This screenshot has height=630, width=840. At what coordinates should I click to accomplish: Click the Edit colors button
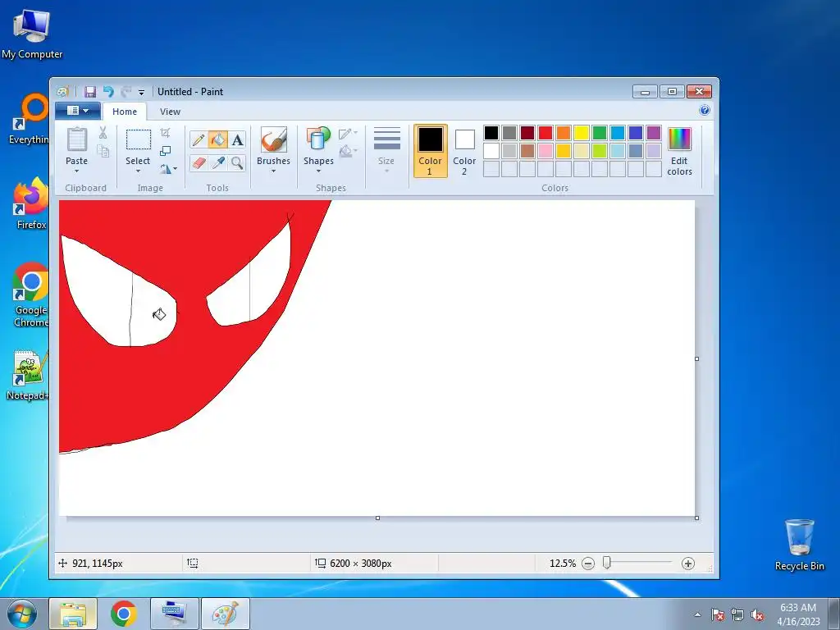pyautogui.click(x=679, y=151)
